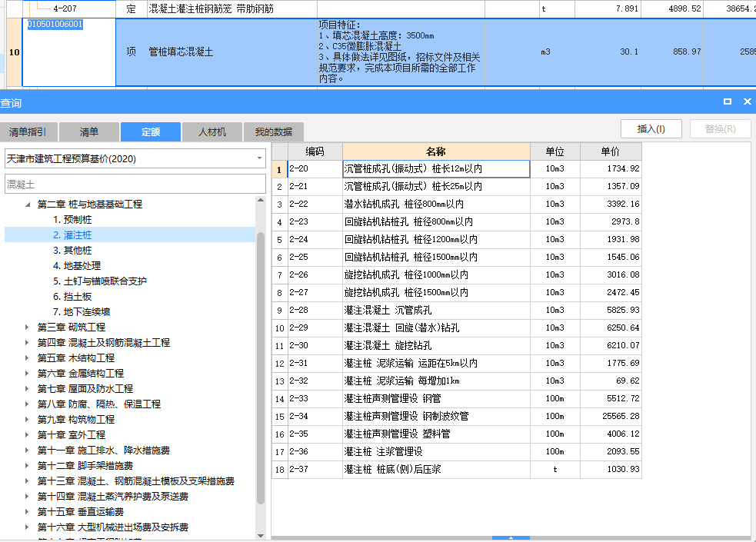The height and width of the screenshot is (542, 756).
Task: Select tree item 2. 灌注桩
Action: point(72,235)
